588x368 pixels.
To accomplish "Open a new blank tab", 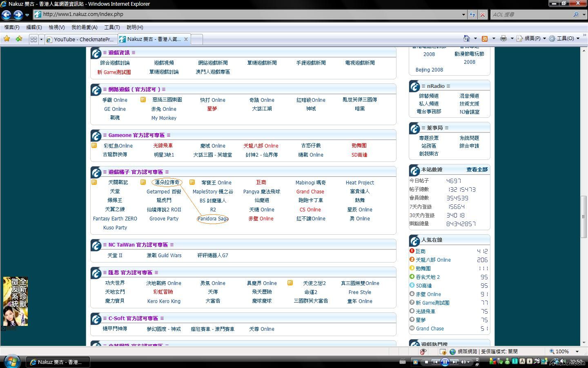I will click(196, 39).
